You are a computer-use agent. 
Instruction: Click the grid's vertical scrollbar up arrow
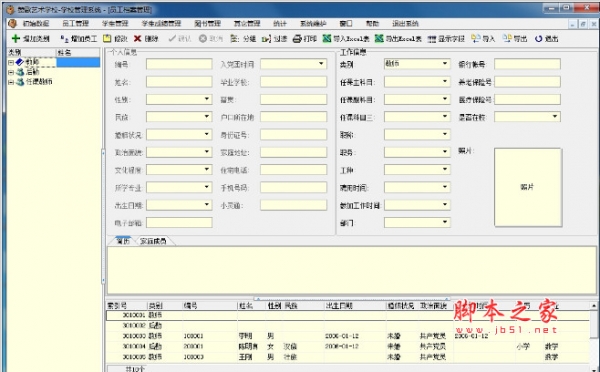(594, 305)
